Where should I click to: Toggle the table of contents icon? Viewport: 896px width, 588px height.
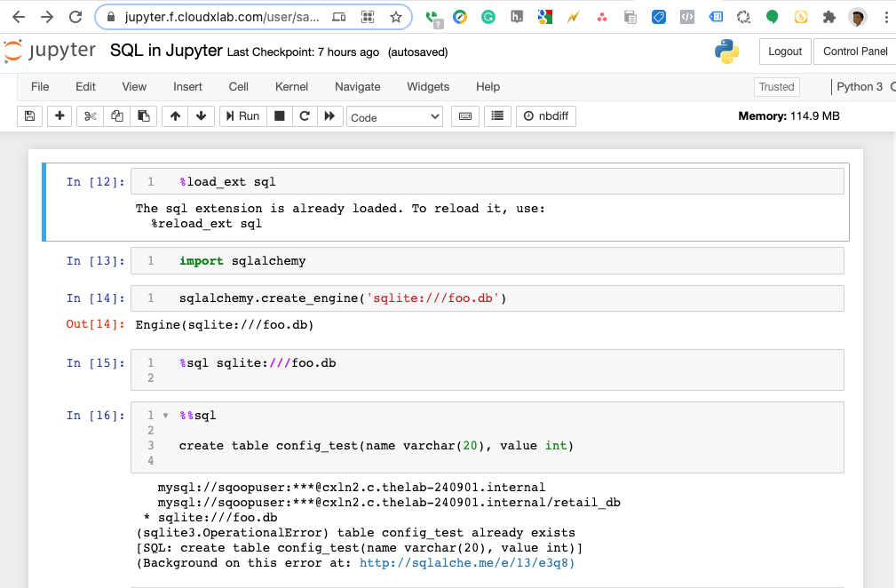click(497, 116)
